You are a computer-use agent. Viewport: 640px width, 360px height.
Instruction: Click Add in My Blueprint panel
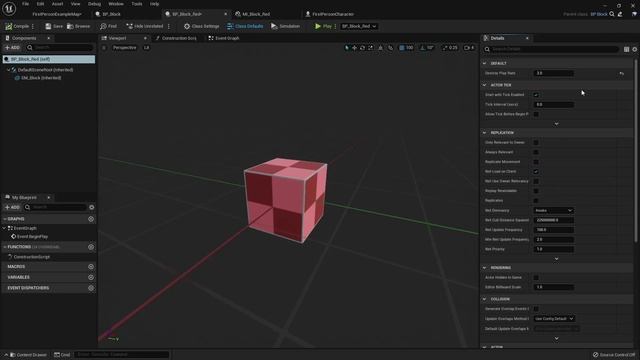[12, 207]
